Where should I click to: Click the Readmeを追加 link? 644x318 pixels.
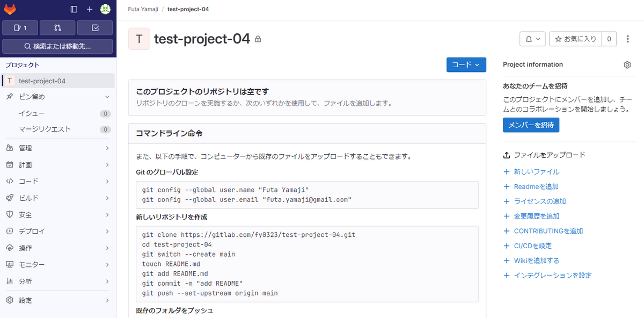pyautogui.click(x=536, y=186)
